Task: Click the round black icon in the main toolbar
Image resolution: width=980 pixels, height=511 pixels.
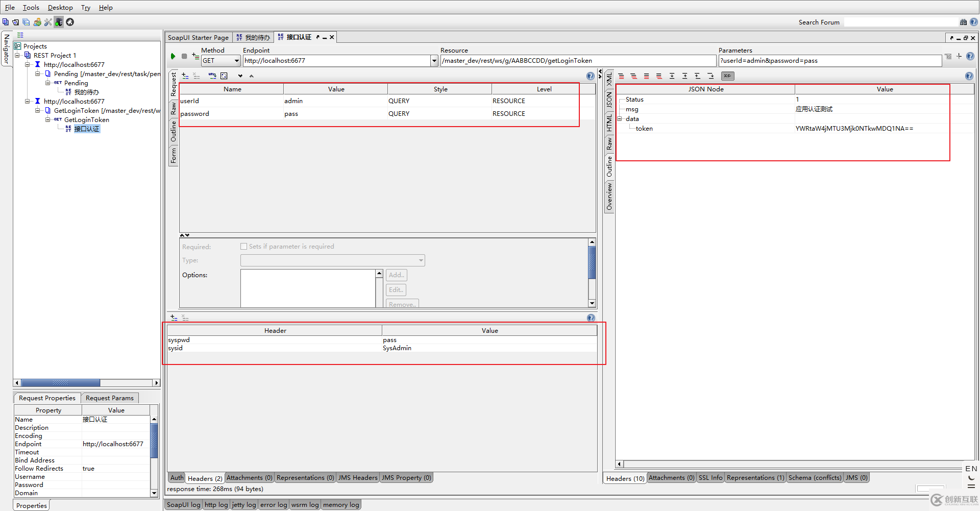Action: click(x=70, y=22)
